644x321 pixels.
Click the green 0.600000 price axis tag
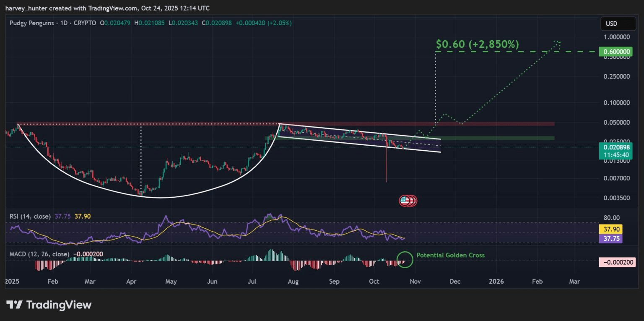coord(615,52)
